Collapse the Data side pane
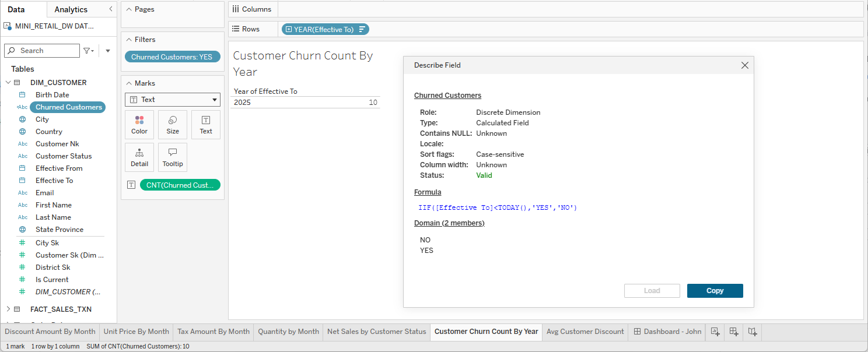The width and height of the screenshot is (868, 352). tap(111, 9)
